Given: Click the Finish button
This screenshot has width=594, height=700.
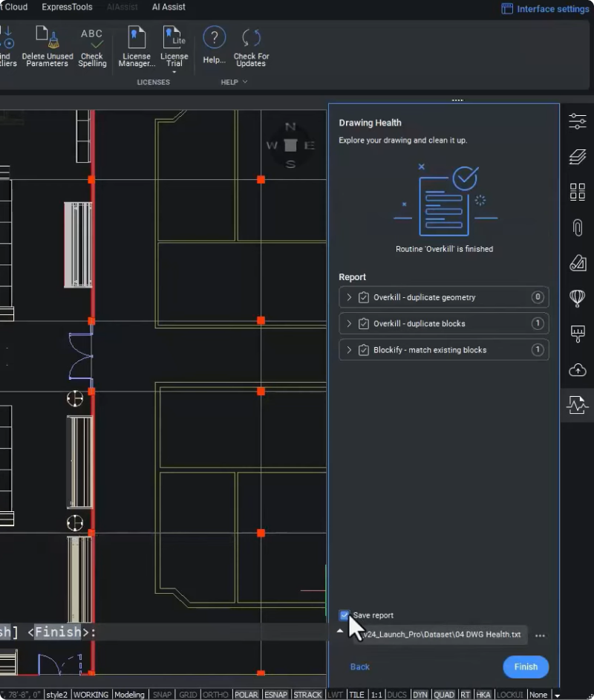Looking at the screenshot, I should [525, 667].
